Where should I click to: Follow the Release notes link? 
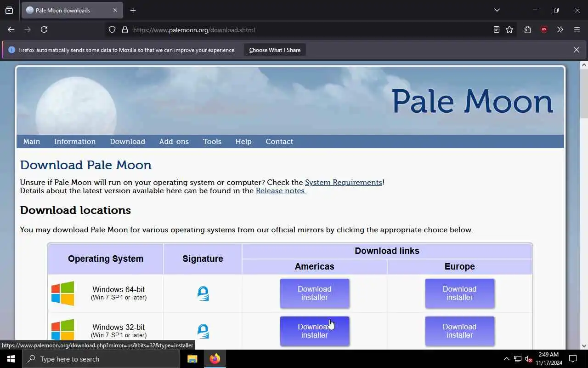point(281,190)
